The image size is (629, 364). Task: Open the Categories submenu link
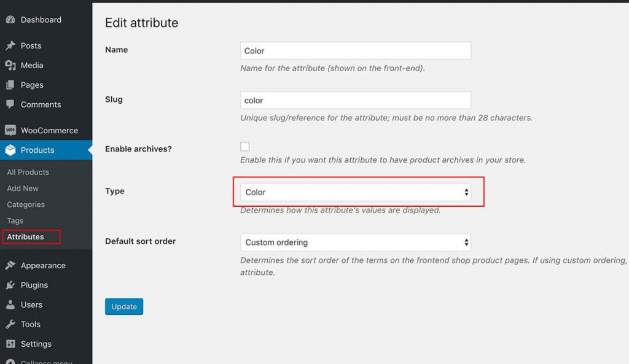click(26, 204)
